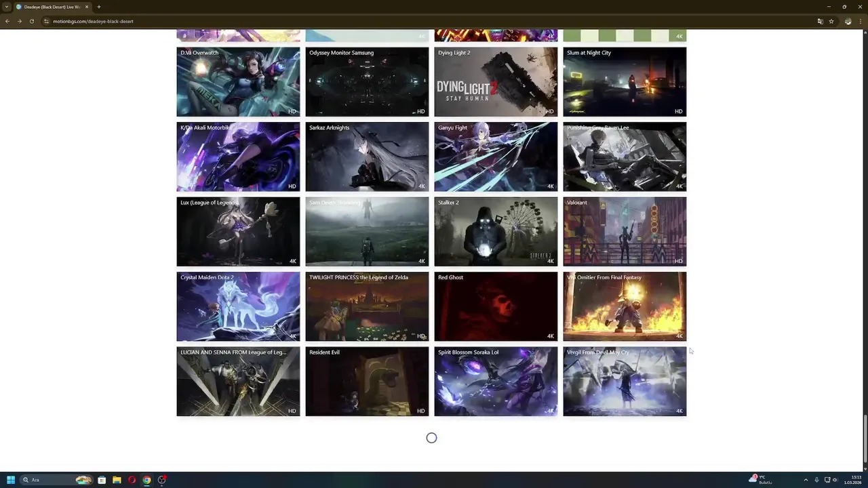This screenshot has width=868, height=488.
Task: Open the Ganyu Fight wallpaper
Action: [x=496, y=157]
